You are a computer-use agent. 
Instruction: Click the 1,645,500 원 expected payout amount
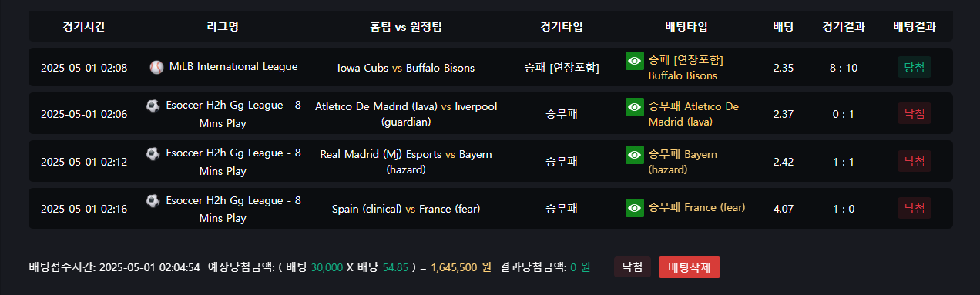tap(461, 267)
